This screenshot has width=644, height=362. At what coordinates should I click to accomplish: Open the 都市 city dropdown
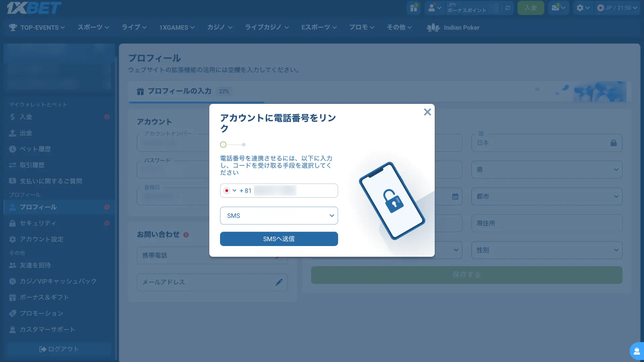pyautogui.click(x=547, y=196)
